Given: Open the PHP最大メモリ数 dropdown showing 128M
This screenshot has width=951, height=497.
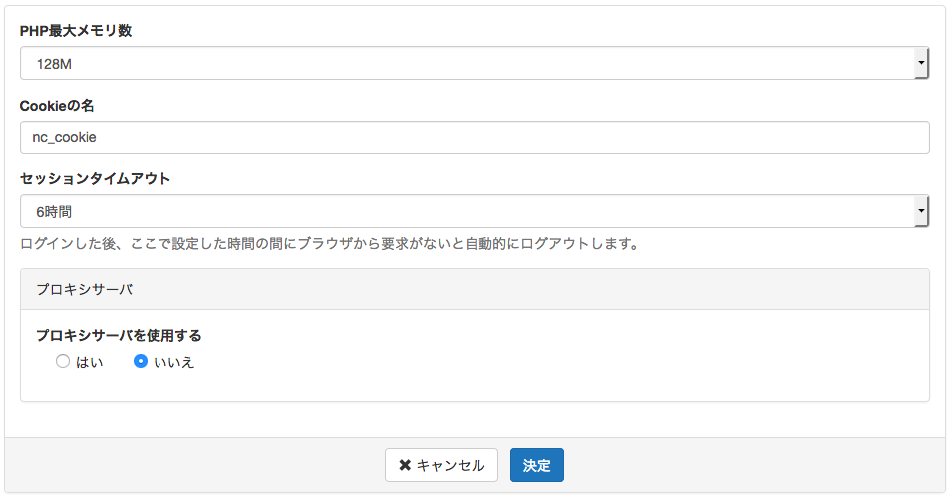Looking at the screenshot, I should [x=474, y=63].
